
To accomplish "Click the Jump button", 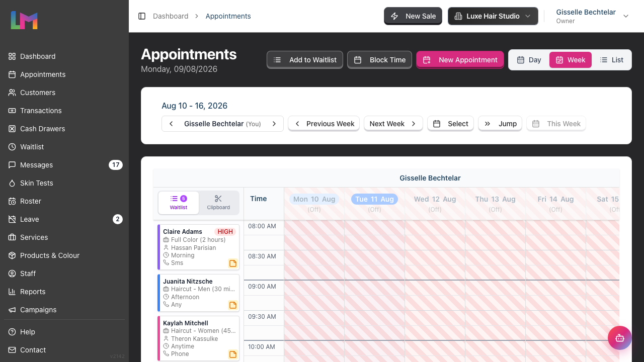I will pyautogui.click(x=500, y=124).
